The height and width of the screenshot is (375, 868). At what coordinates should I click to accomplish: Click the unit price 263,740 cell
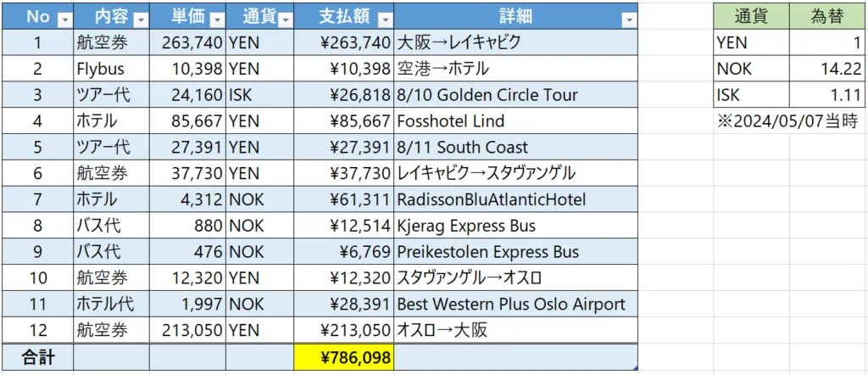pyautogui.click(x=187, y=42)
